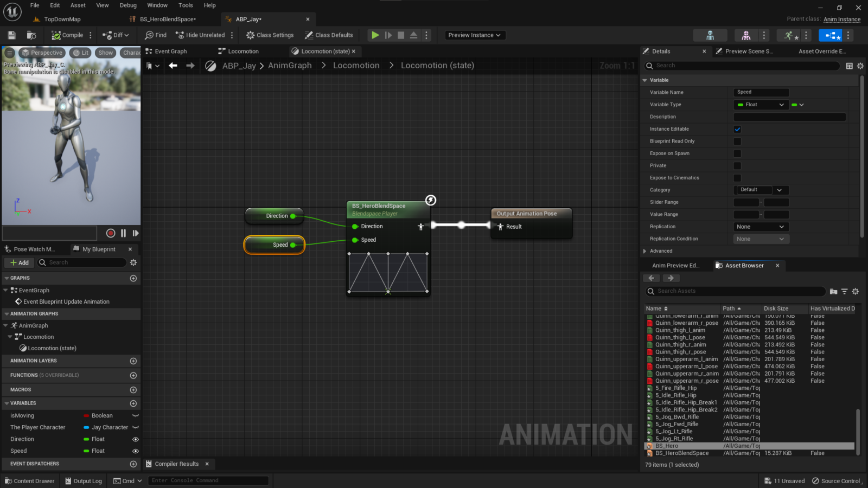This screenshot has height=488, width=868.
Task: Open the Find tool in the graph toolbar
Action: pyautogui.click(x=155, y=35)
